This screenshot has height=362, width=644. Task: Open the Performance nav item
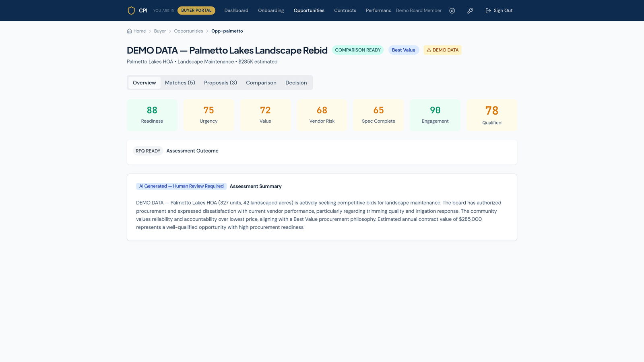(x=378, y=10)
